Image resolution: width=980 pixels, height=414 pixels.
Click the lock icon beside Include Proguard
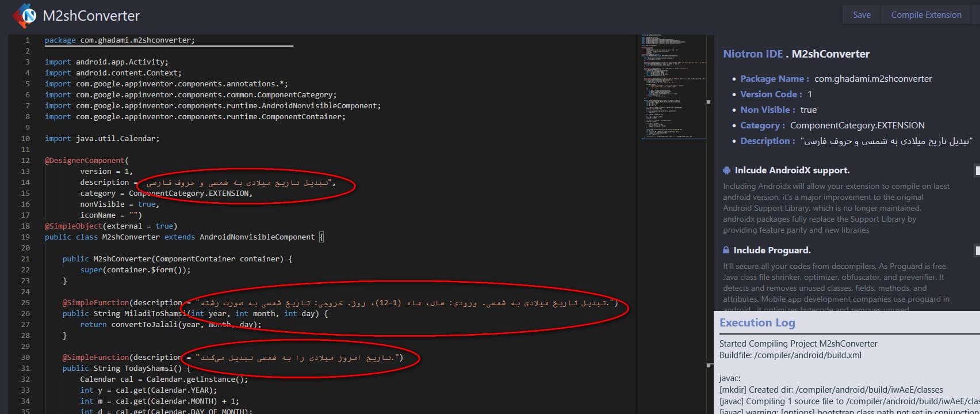[x=726, y=250]
